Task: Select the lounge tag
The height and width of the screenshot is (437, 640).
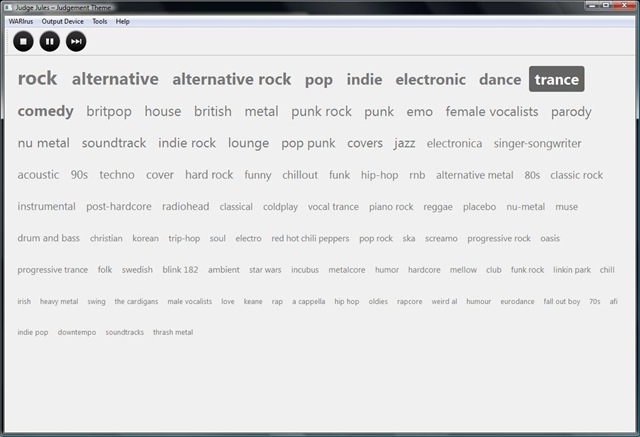Action: tap(249, 143)
